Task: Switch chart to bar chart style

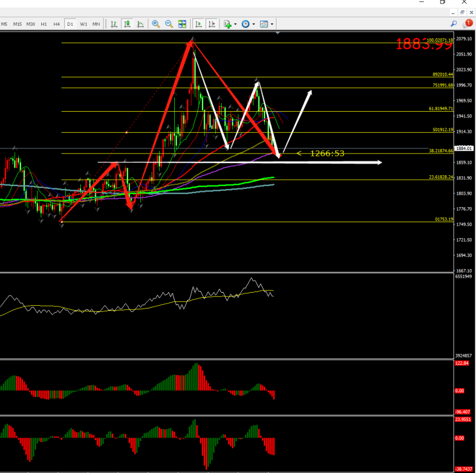Action: (x=114, y=24)
